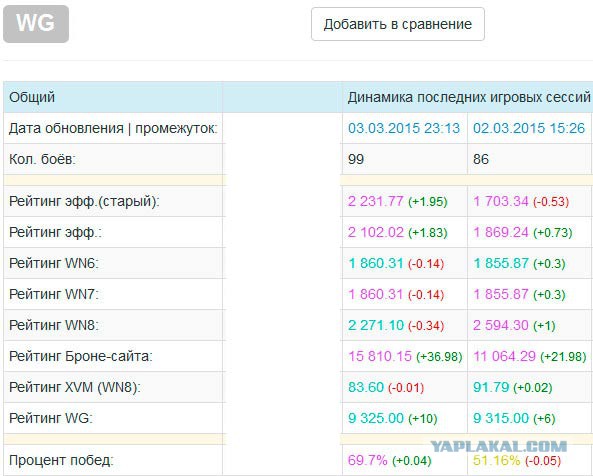Select the WN8 value 2 594.30
Viewport: 593px width, 476px height.
tap(501, 325)
